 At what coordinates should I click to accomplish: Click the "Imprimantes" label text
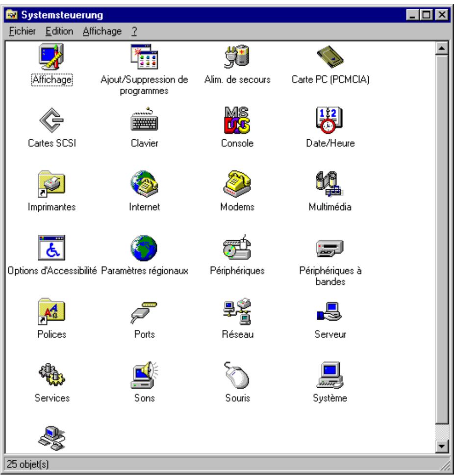coord(51,207)
